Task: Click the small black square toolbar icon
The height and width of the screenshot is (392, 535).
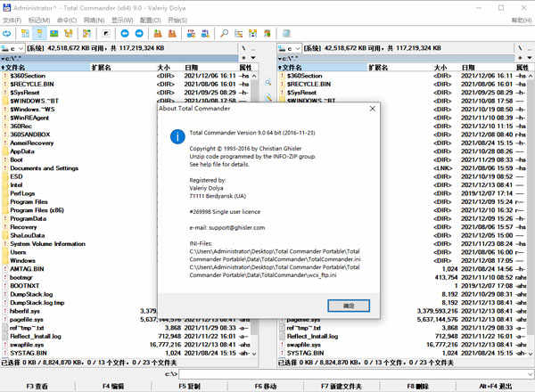Action: point(106,33)
